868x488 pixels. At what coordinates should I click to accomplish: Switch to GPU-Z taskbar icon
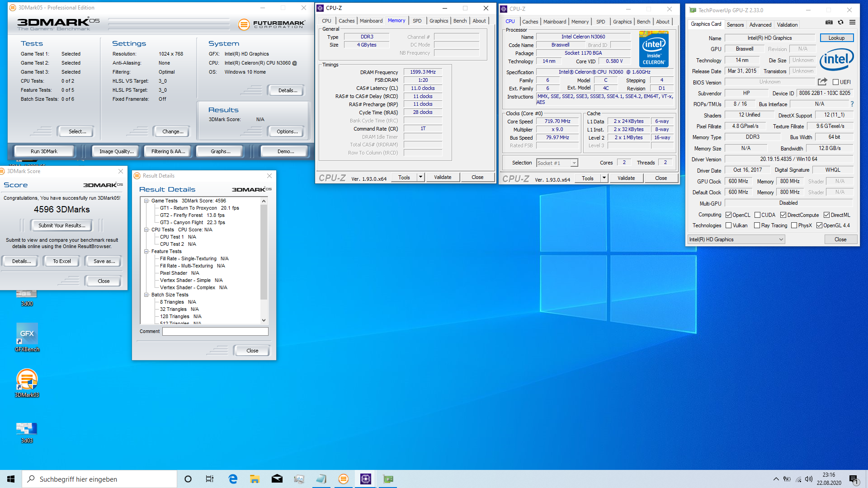[x=388, y=479]
